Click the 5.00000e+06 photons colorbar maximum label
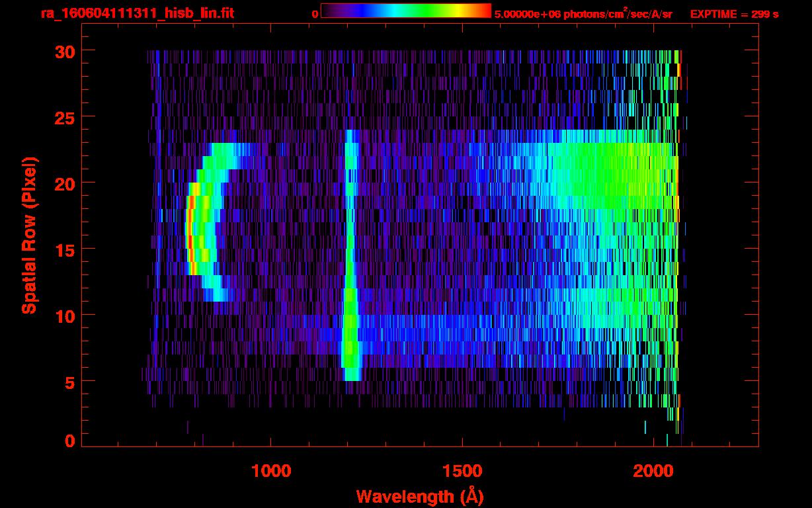The image size is (812, 508). coord(583,14)
